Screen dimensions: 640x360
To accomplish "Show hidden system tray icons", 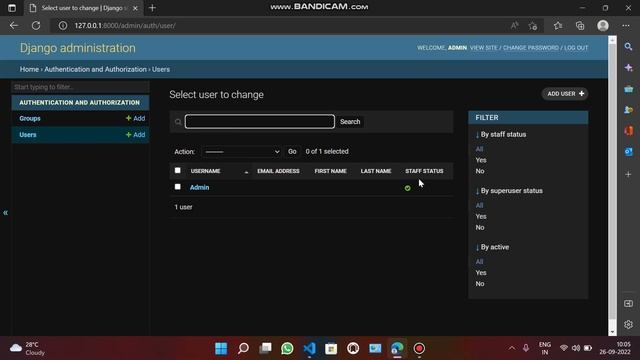I will (511, 348).
